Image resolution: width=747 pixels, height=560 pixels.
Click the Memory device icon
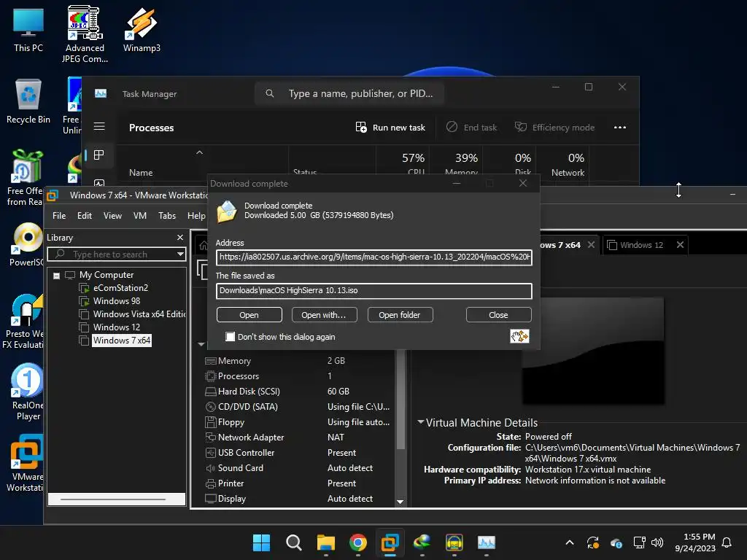211,361
